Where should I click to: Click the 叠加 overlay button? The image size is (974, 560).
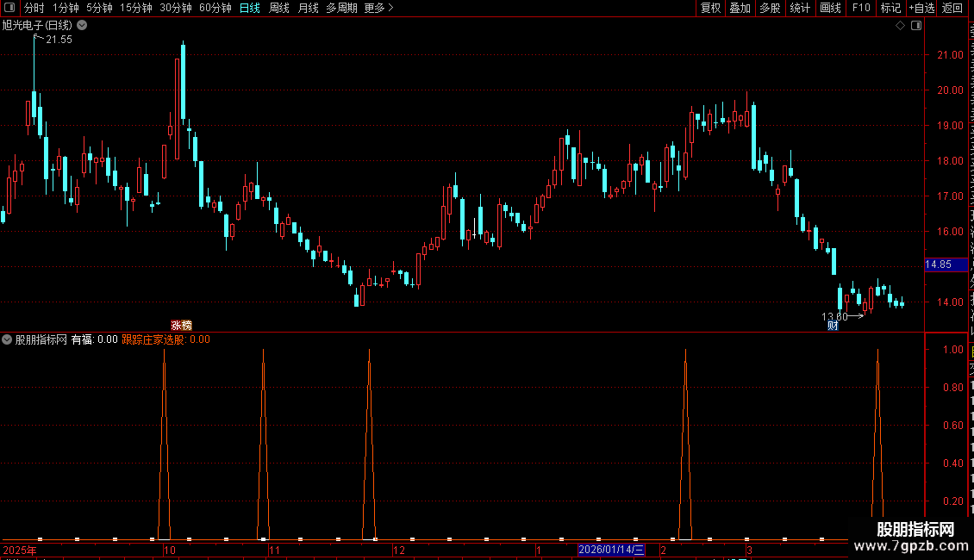tap(740, 8)
